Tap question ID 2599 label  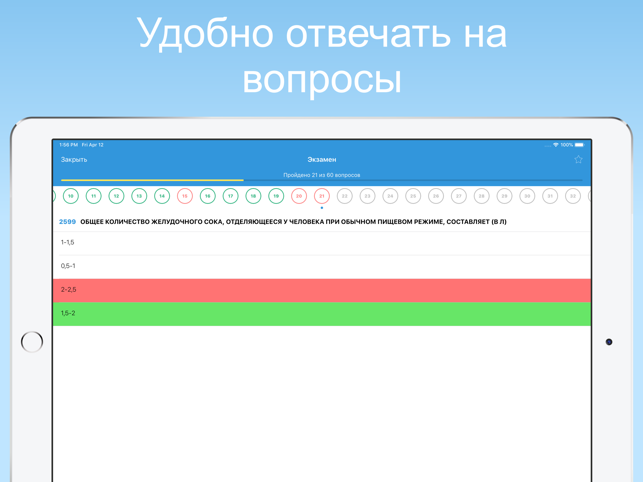(x=67, y=222)
